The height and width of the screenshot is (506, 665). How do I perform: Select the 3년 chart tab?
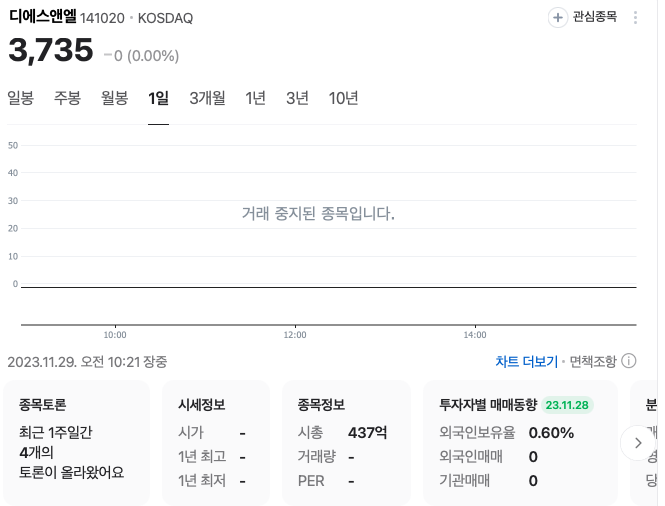click(297, 98)
